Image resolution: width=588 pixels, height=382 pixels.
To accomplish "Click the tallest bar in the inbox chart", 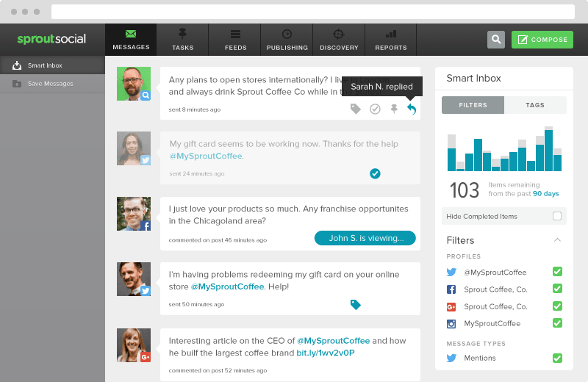I will pyautogui.click(x=548, y=149).
